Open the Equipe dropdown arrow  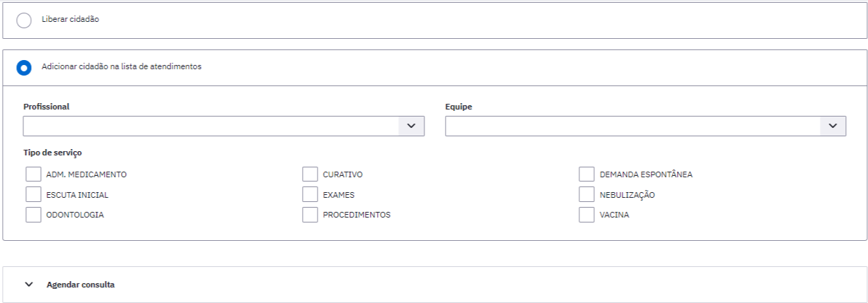(x=833, y=126)
